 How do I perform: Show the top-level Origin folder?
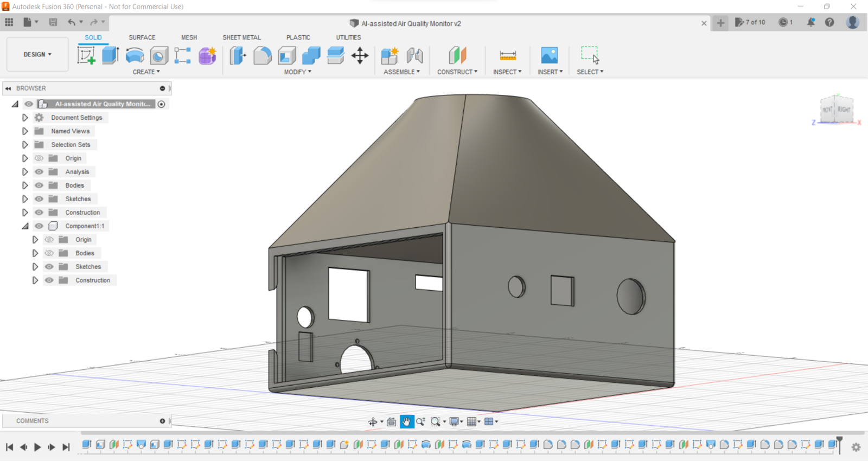click(39, 158)
